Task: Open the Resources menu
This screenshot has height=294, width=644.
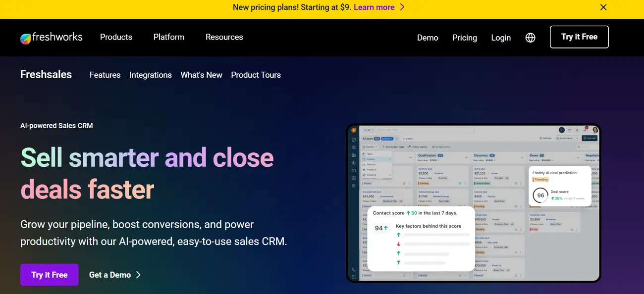Action: [x=224, y=37]
